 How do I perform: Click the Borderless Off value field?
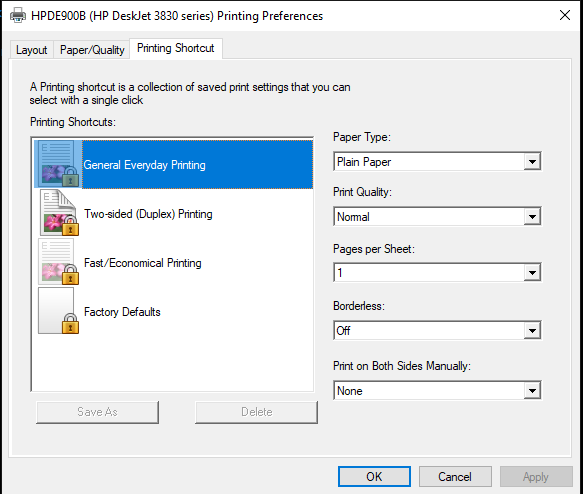pos(437,330)
